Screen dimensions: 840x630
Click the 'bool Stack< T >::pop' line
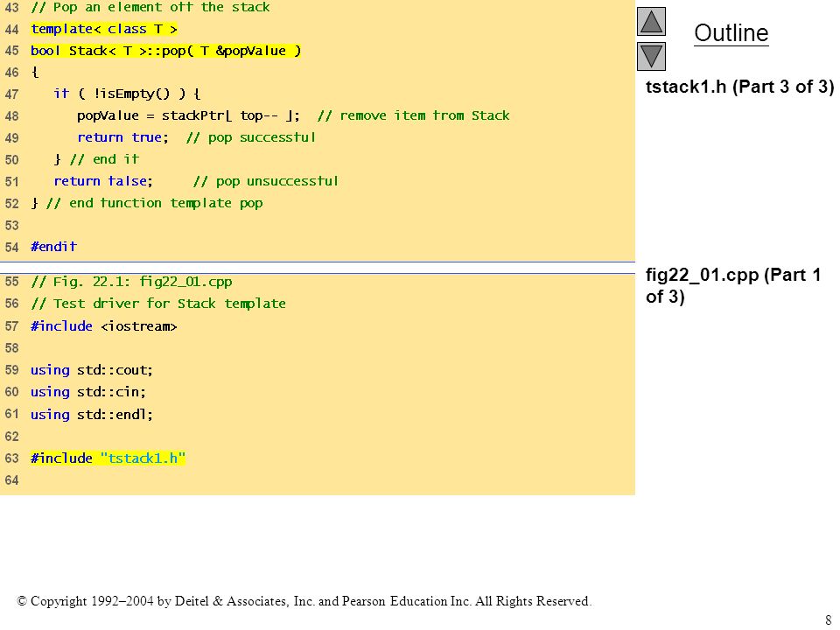[165, 51]
